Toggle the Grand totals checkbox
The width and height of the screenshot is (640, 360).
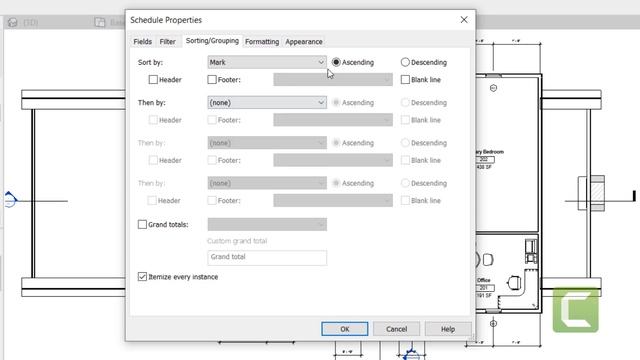pyautogui.click(x=142, y=224)
